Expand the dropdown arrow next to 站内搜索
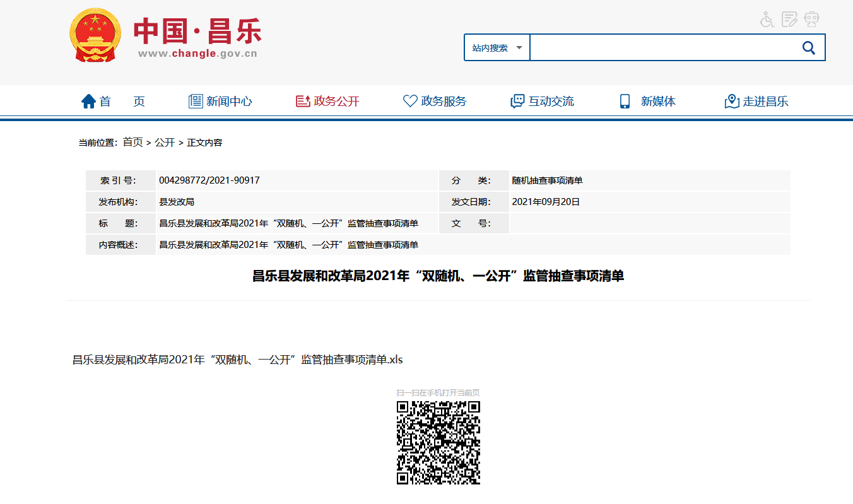 (519, 47)
